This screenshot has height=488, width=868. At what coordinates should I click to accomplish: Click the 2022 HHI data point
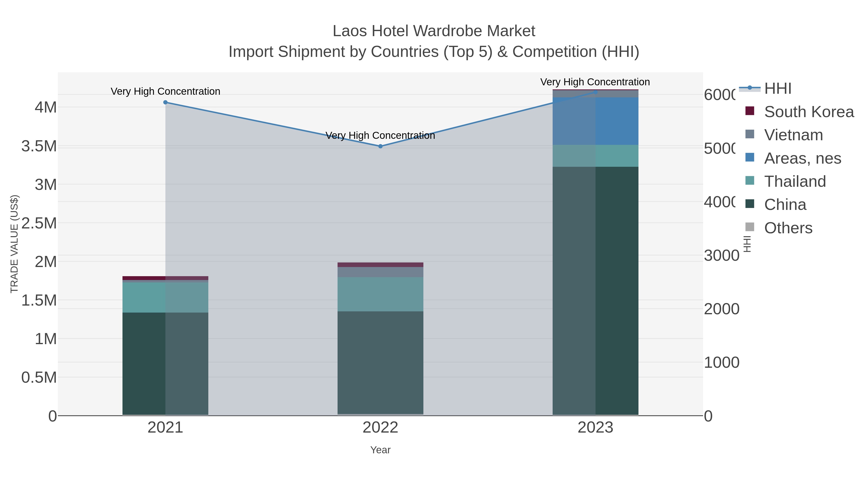coord(380,146)
